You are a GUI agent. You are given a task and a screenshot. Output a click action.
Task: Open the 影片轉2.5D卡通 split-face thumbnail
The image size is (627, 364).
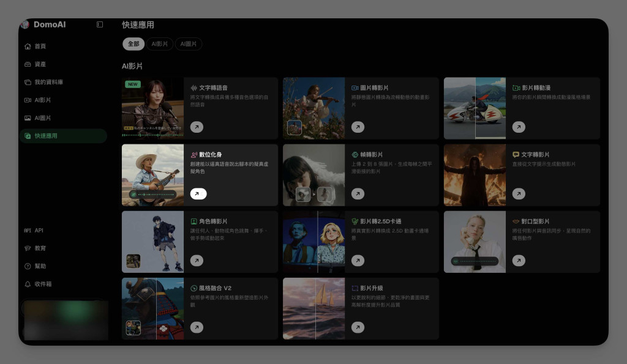click(x=314, y=242)
